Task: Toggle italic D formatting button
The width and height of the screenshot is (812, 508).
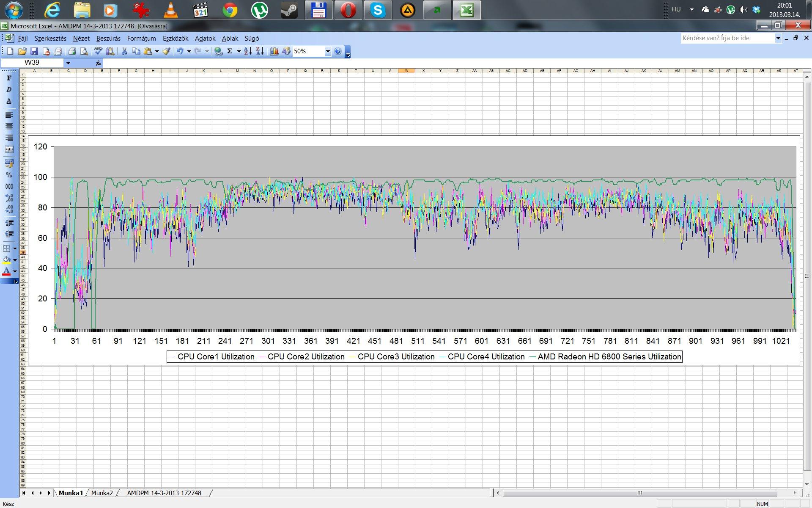Action: pyautogui.click(x=9, y=90)
